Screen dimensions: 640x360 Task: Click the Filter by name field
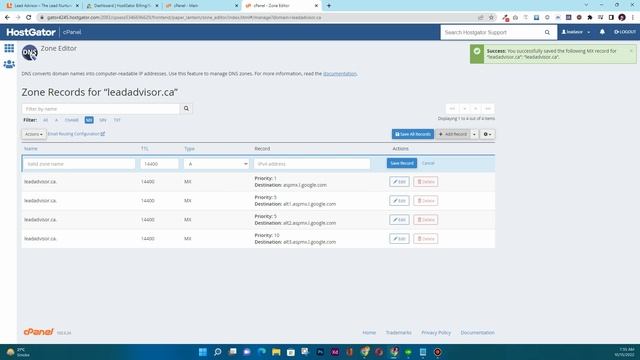coord(101,109)
